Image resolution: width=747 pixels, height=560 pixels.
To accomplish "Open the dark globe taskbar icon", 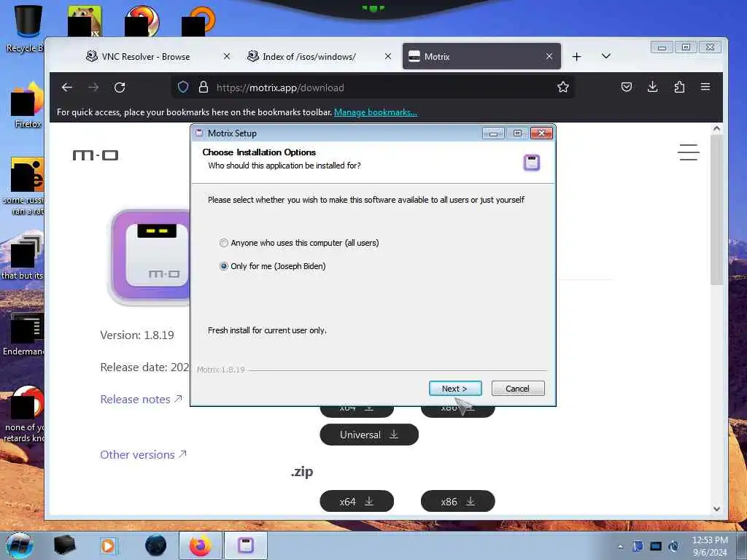I will pos(156,545).
